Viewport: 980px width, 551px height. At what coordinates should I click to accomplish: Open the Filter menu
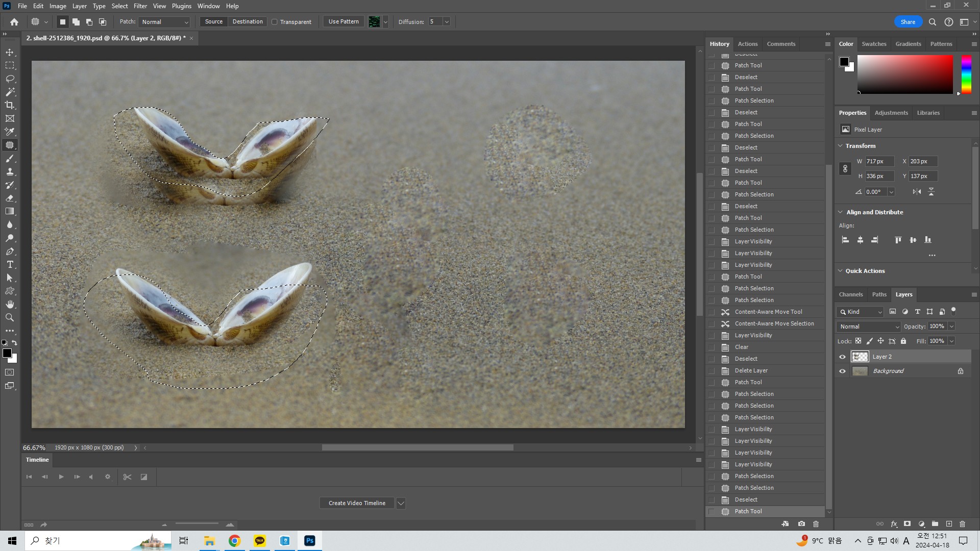click(x=140, y=6)
